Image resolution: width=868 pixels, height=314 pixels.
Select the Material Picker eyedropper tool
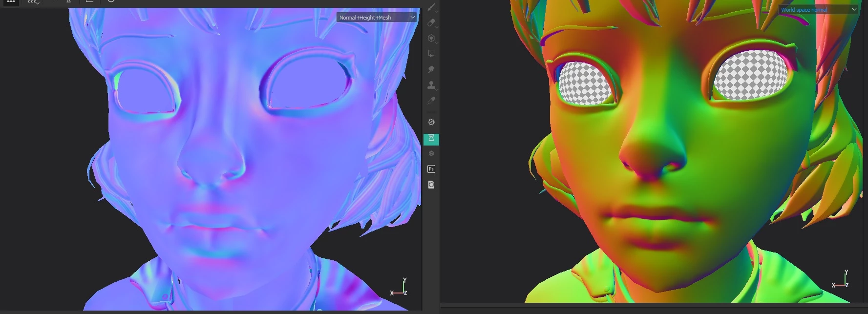[x=431, y=101]
